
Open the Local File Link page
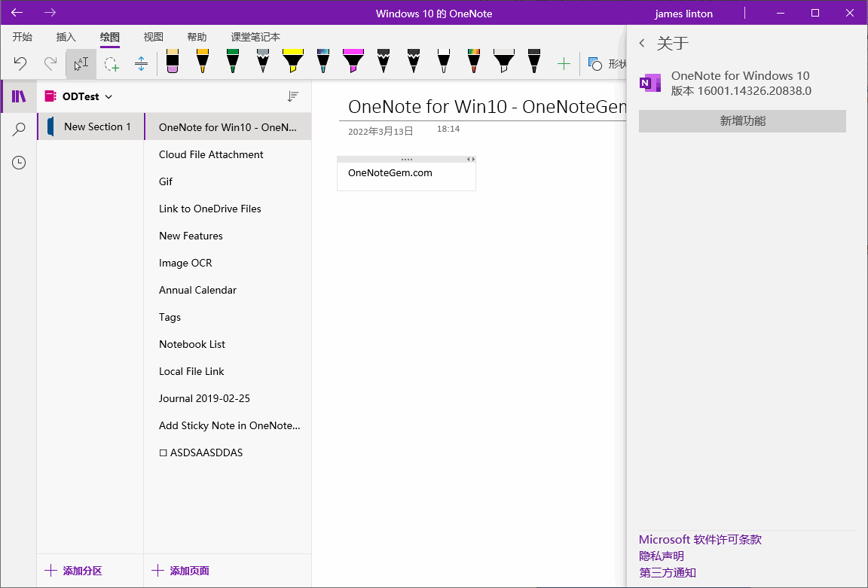(228, 371)
